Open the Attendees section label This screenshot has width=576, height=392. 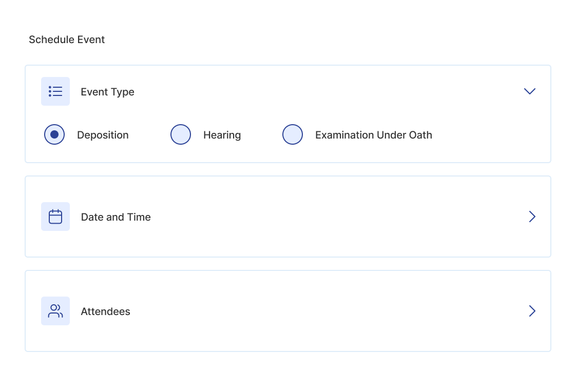click(x=105, y=311)
